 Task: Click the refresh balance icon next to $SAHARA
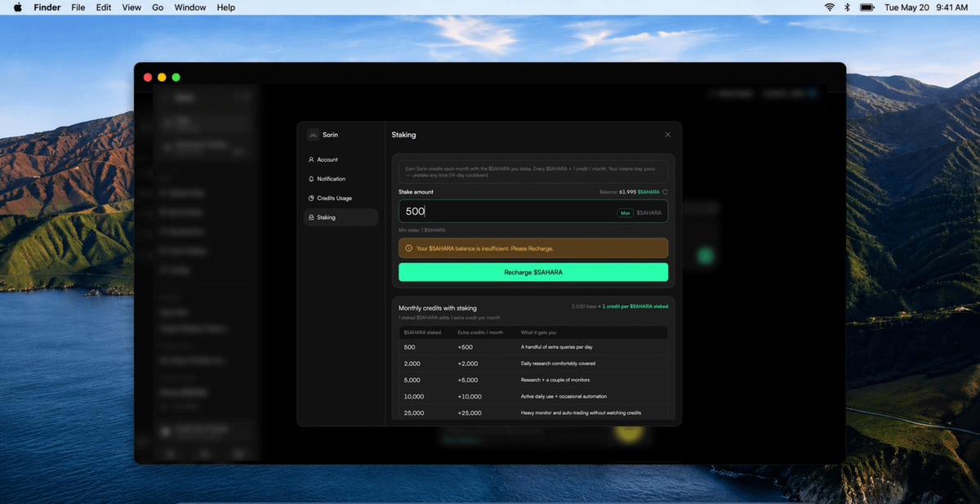tap(665, 192)
